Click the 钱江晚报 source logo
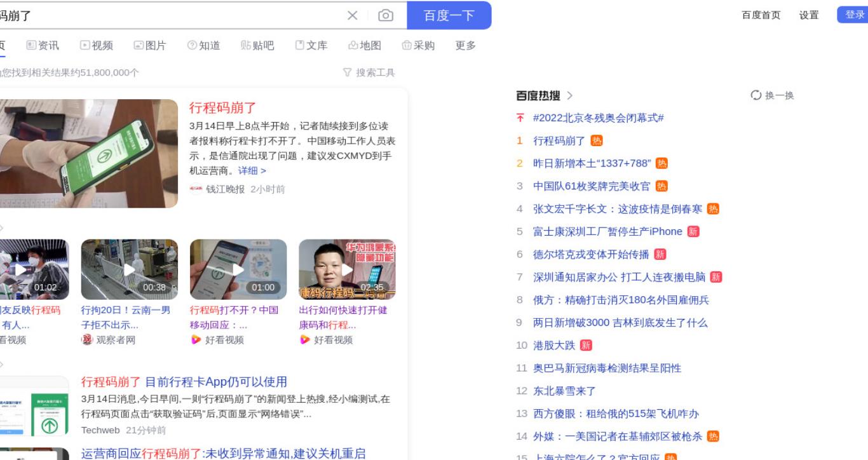This screenshot has height=460, width=868. coord(196,189)
